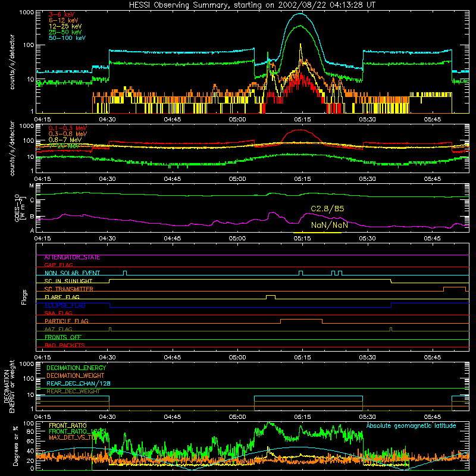Click the 'SAA_FLAG' flag label
This screenshot has height=476, width=476.
coord(58,313)
